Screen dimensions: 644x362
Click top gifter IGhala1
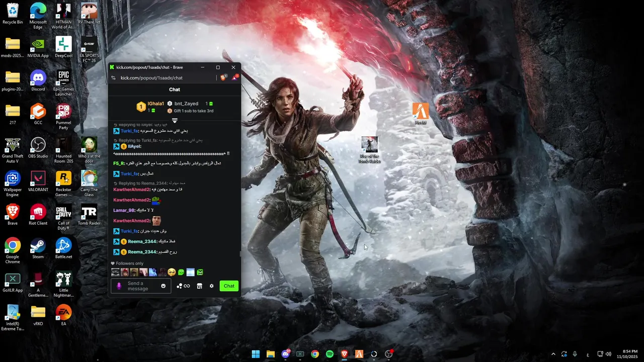coord(156,104)
